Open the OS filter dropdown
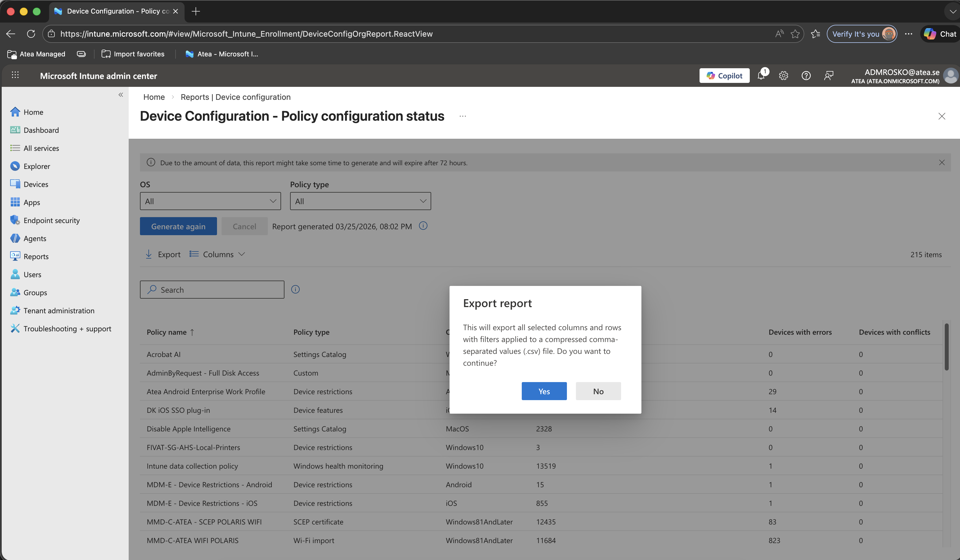960x560 pixels. (210, 201)
